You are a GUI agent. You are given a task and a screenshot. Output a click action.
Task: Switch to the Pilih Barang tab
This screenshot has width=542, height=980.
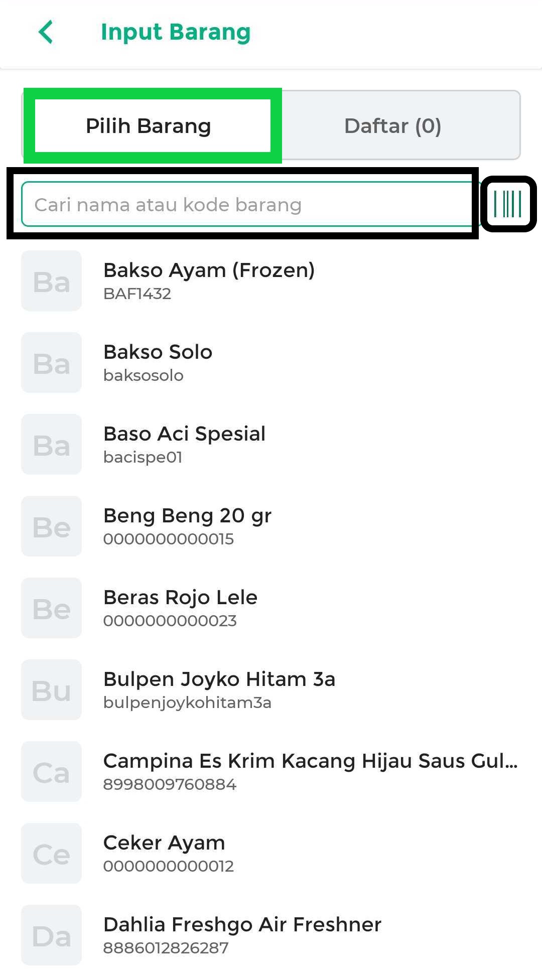[149, 126]
